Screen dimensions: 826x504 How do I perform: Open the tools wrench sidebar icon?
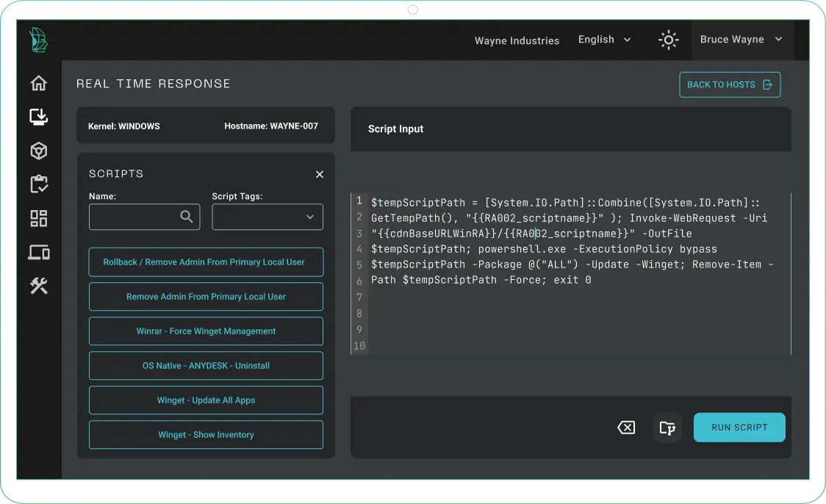pos(38,286)
